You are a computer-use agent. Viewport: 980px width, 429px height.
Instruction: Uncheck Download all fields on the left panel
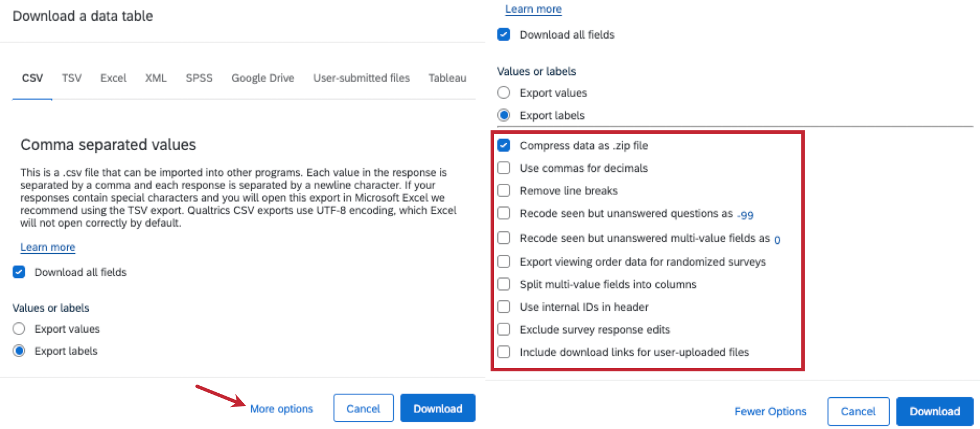(x=18, y=272)
